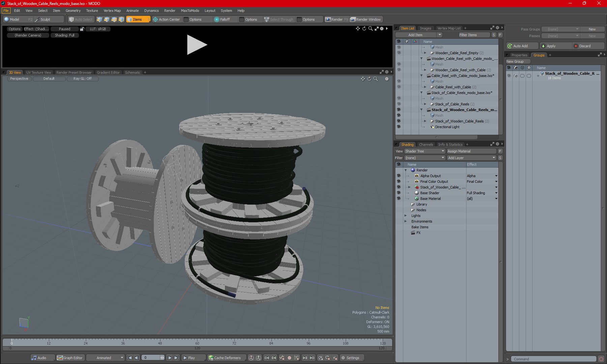Image resolution: width=607 pixels, height=364 pixels.
Task: Go to the first frame
Action: (x=129, y=358)
